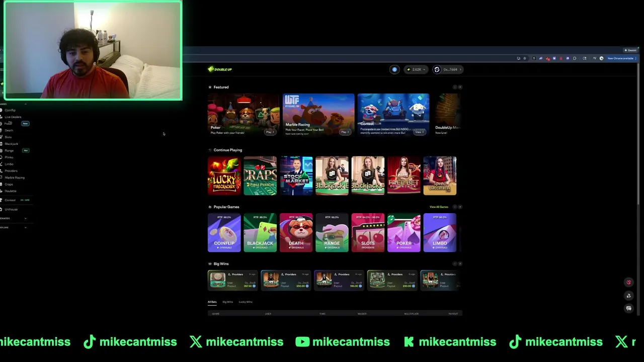This screenshot has width=644, height=362.
Task: Select Craps in the sidebar
Action: (9, 185)
